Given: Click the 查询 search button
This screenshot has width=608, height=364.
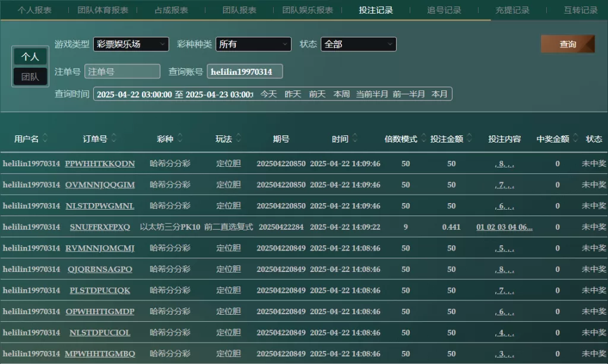Looking at the screenshot, I should (x=568, y=44).
